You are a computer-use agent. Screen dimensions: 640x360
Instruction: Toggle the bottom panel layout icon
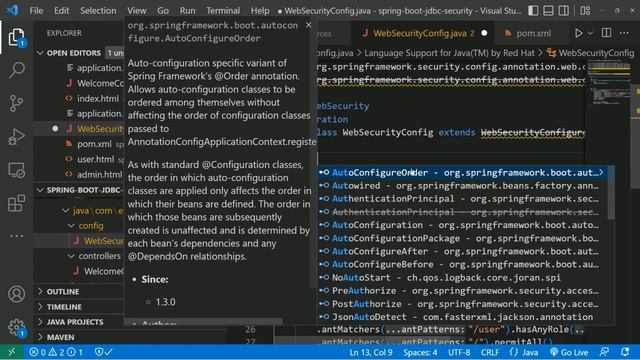point(548,11)
